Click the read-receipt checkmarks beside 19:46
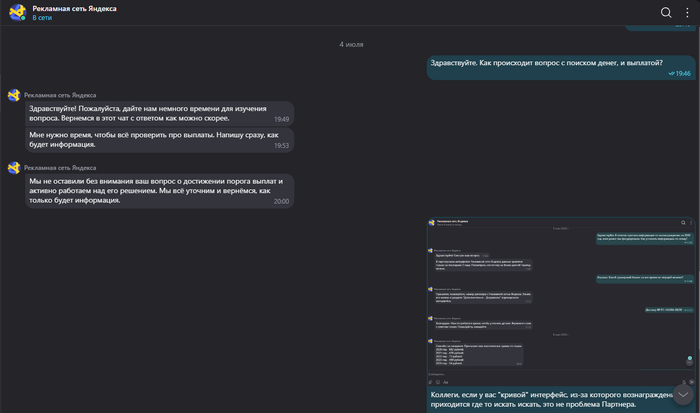This screenshot has width=700, height=413. [x=671, y=74]
